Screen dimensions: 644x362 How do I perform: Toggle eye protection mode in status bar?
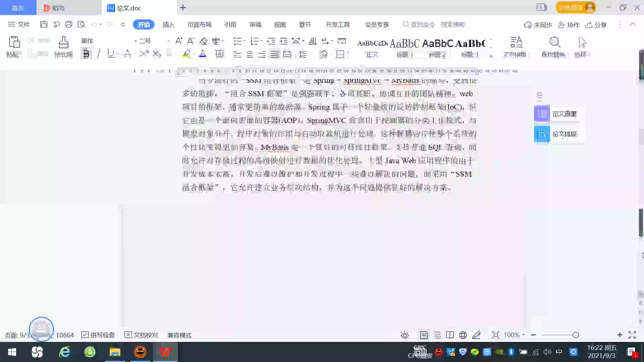point(405,335)
